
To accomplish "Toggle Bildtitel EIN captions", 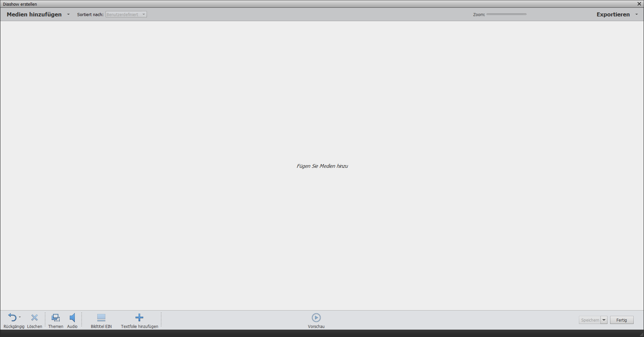I will (x=101, y=317).
